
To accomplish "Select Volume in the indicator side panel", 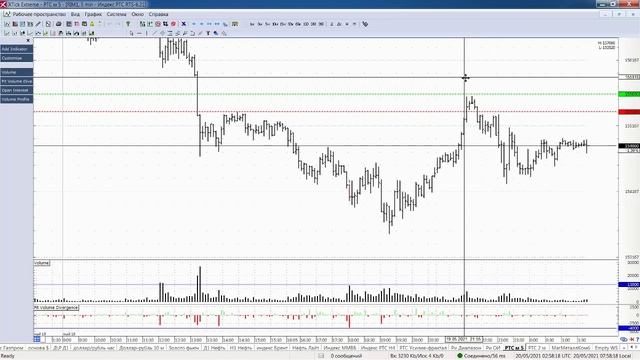I will tap(16, 72).
